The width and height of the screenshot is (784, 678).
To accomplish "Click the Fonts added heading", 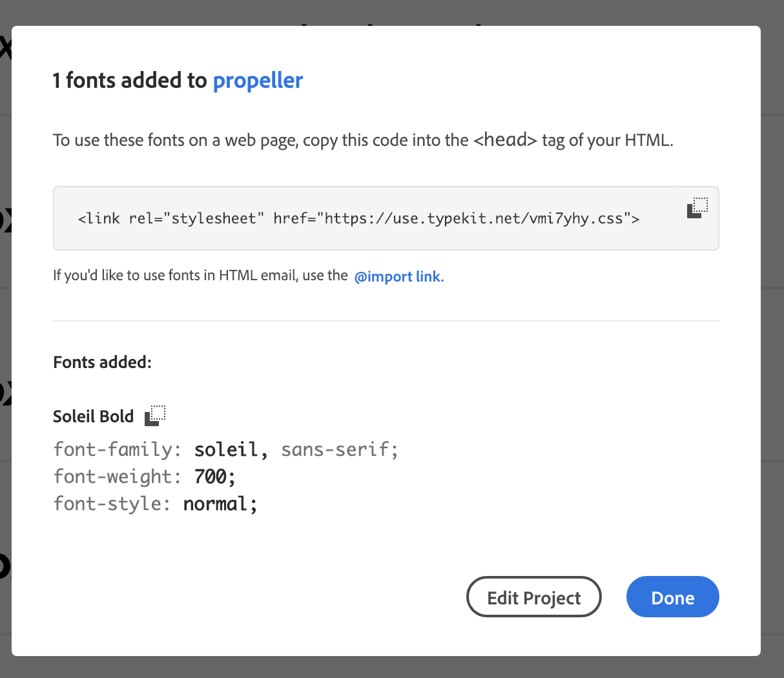I will (x=102, y=362).
